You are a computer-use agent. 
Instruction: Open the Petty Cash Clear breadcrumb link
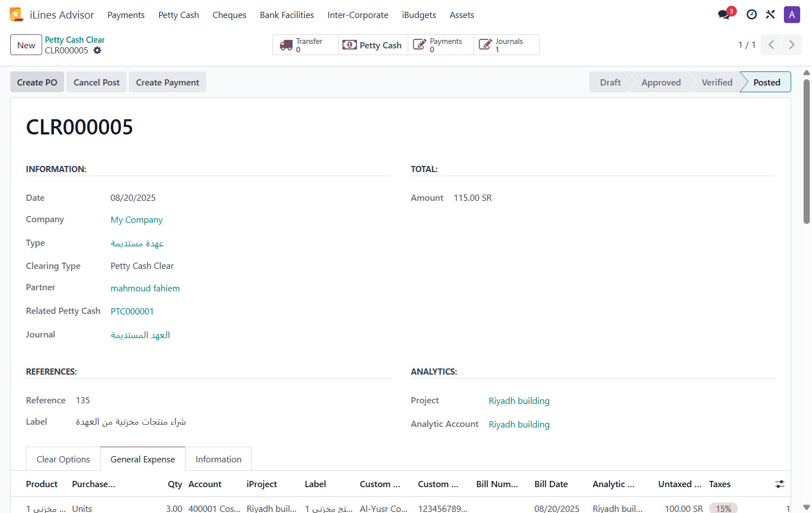click(x=75, y=40)
